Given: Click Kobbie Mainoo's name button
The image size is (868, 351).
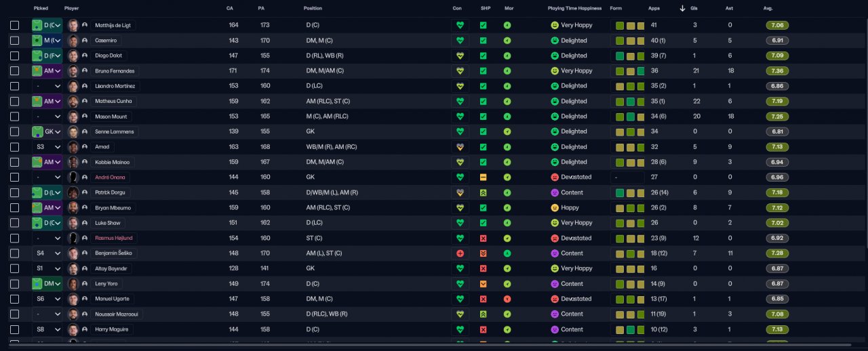Looking at the screenshot, I should click(113, 162).
